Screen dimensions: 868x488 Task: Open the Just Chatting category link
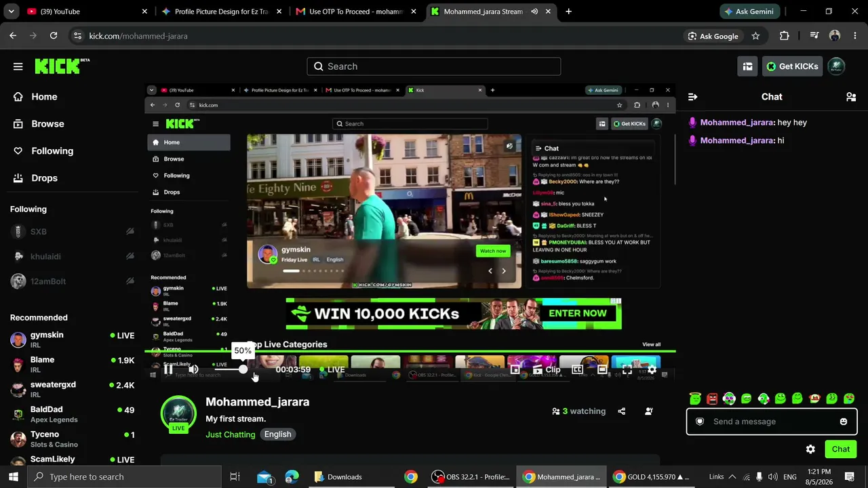231,434
